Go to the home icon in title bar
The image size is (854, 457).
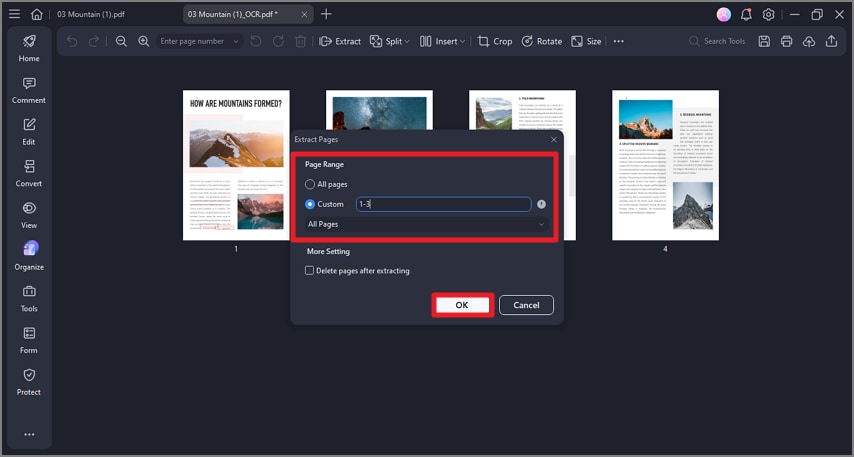tap(36, 14)
